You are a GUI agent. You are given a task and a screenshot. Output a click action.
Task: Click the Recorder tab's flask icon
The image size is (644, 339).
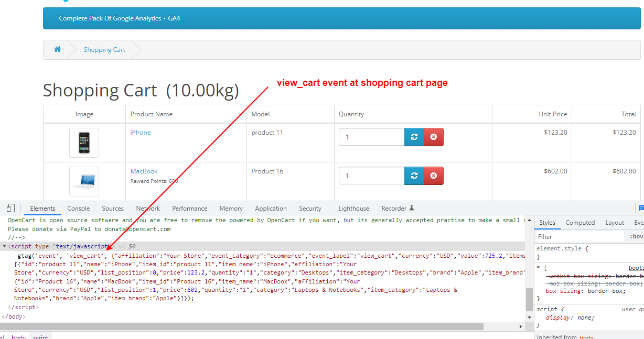(412, 208)
